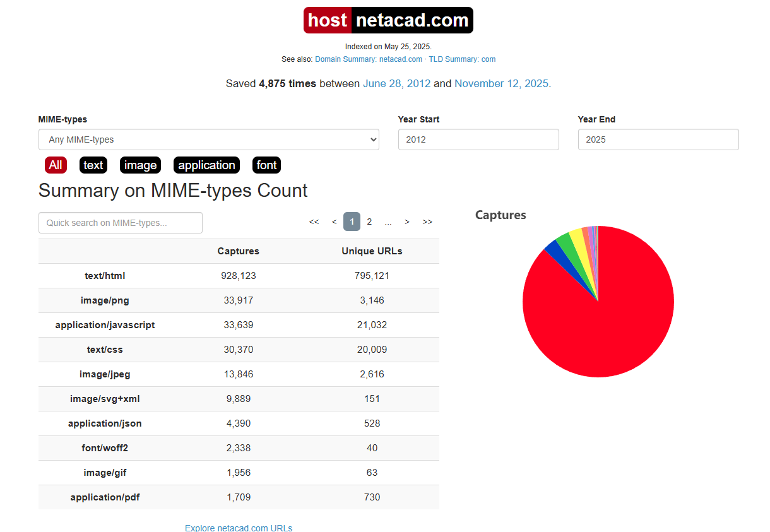This screenshot has height=532, width=770.
Task: Click the November 12, 2025 date link
Action: (x=502, y=83)
